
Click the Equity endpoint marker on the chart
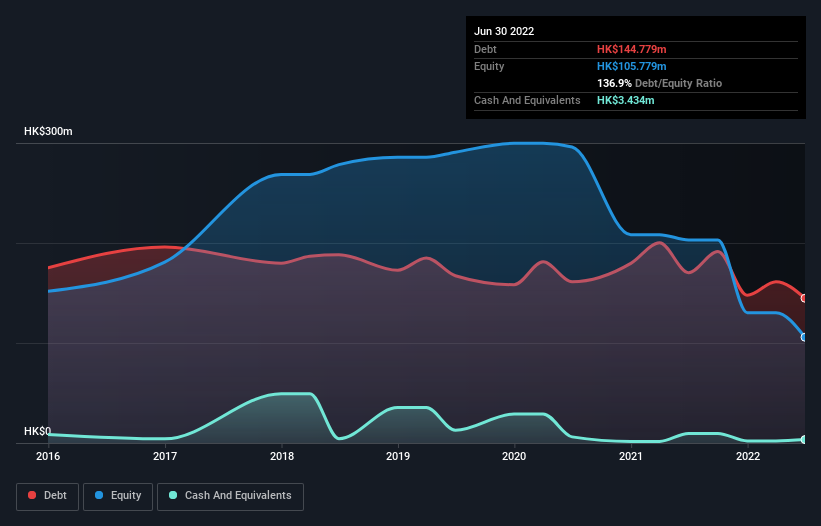point(804,338)
